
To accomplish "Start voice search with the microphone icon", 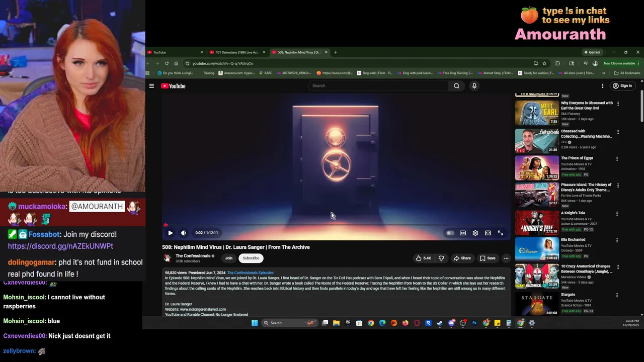I will tap(474, 86).
